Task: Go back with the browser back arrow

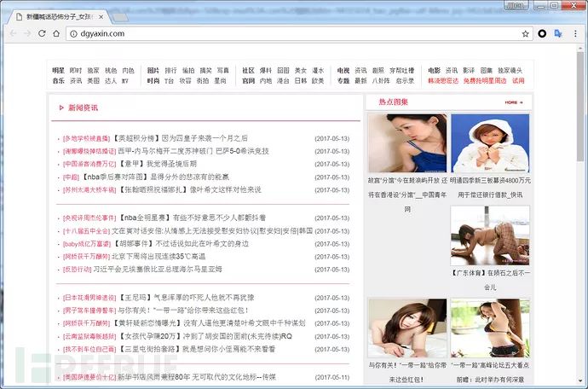Action: point(13,33)
